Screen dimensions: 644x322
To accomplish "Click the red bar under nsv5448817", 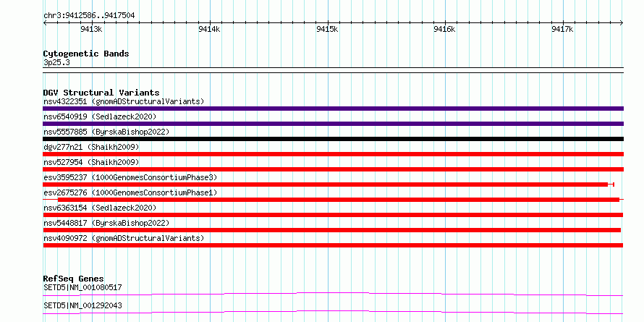I will point(332,230).
